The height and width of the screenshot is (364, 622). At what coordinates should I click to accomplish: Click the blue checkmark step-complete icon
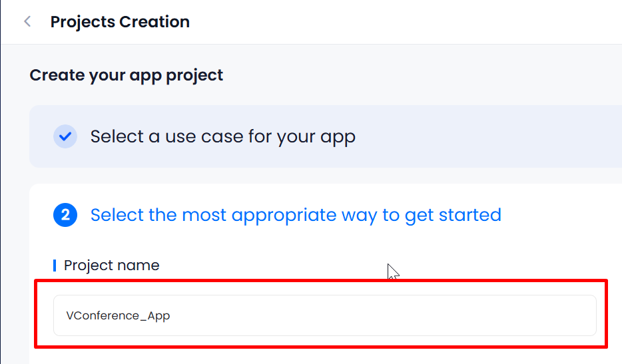tap(65, 136)
